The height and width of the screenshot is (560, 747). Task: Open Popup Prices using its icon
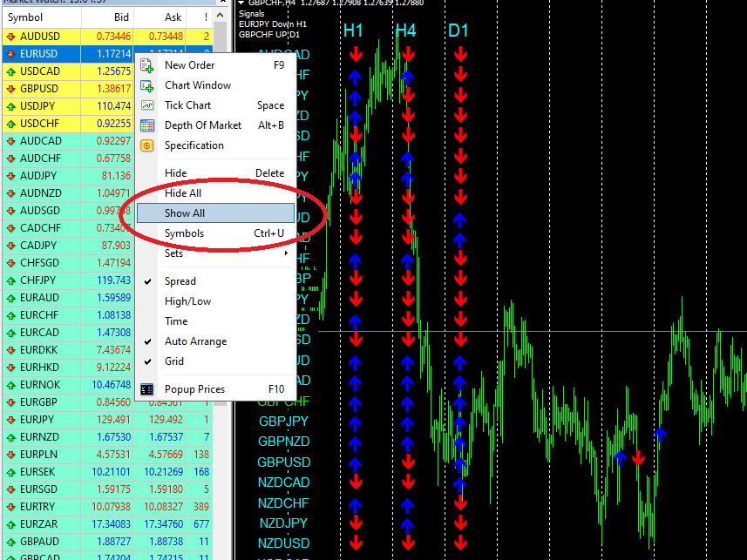pos(148,389)
